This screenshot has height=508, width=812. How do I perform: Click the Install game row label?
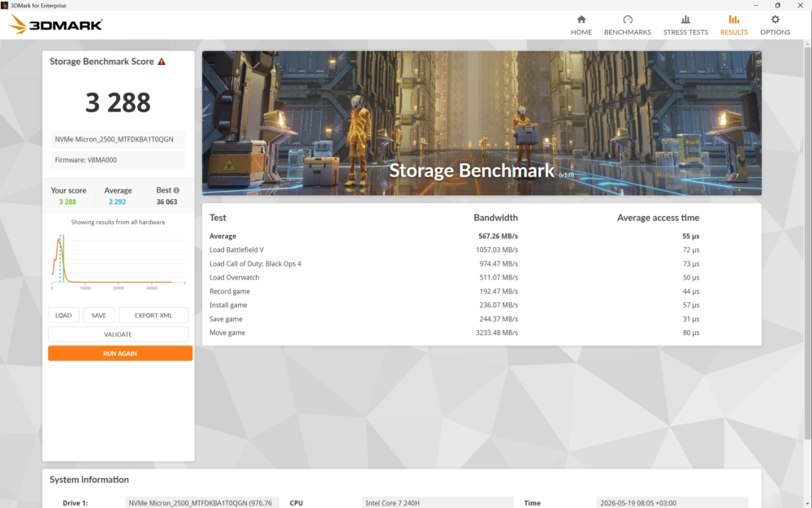pos(228,306)
